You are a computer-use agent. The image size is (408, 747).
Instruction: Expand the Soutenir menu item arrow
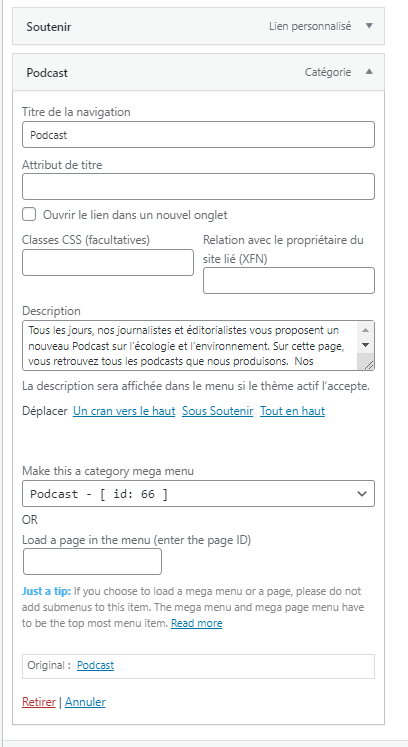click(x=369, y=26)
